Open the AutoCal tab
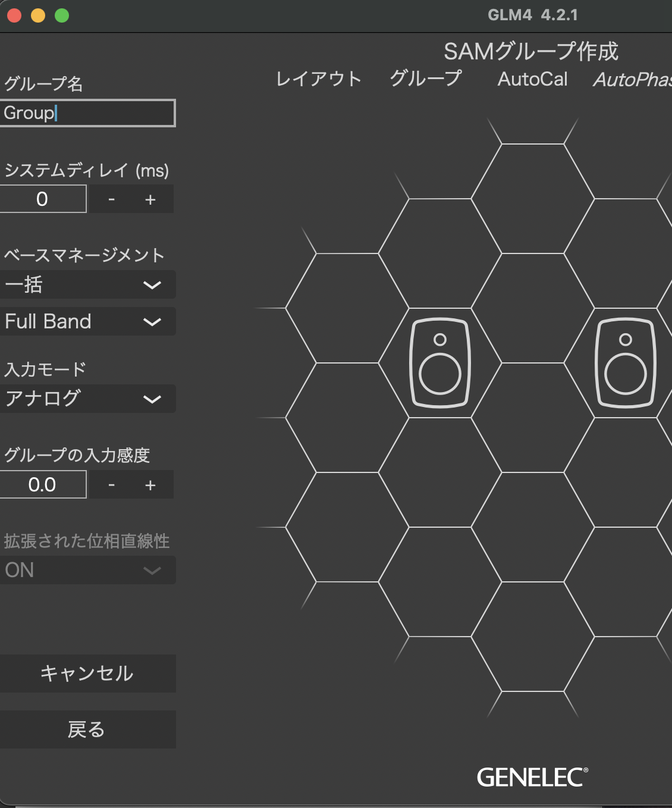This screenshot has height=808, width=672. pyautogui.click(x=532, y=79)
